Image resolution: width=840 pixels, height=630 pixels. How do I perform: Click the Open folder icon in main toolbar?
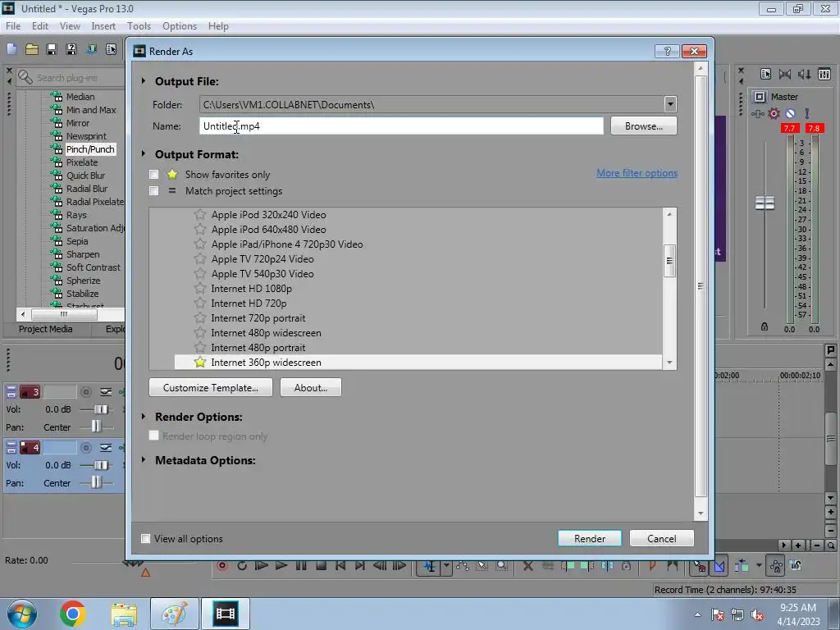pyautogui.click(x=32, y=49)
